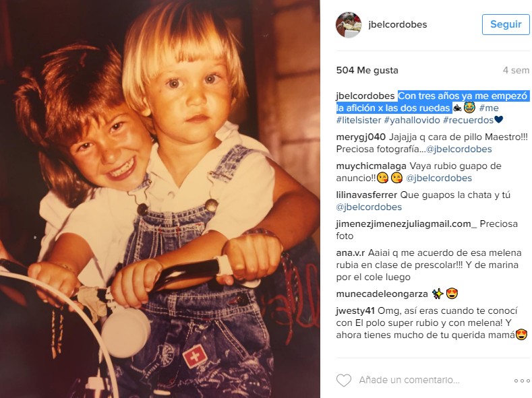Open the #me hashtag
This screenshot has height=398, width=532.
coord(489,108)
